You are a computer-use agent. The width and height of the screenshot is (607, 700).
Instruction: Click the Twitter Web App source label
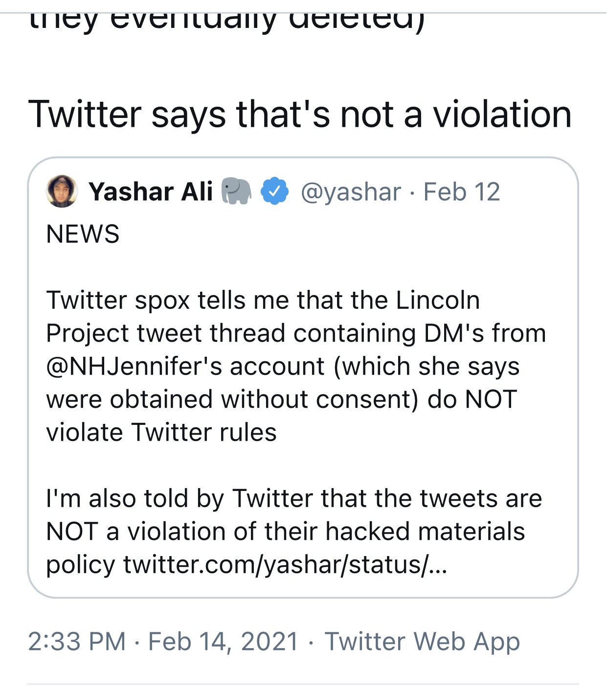point(422,641)
